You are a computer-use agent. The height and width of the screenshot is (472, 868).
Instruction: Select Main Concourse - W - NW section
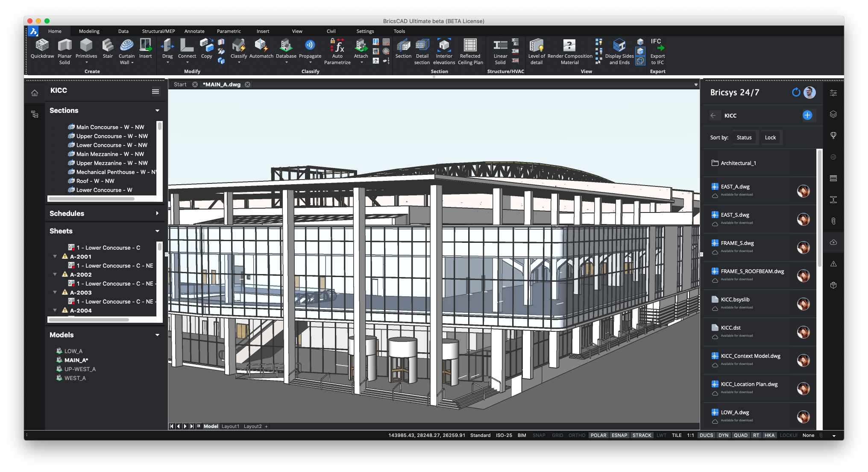[110, 127]
